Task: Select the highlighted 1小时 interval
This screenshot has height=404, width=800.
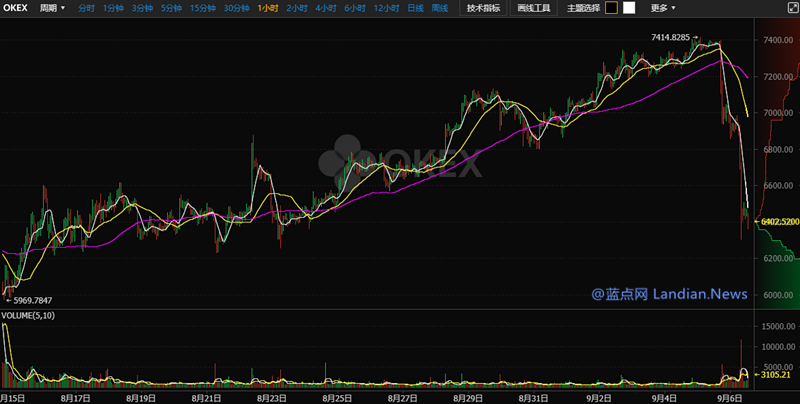Action: (268, 8)
